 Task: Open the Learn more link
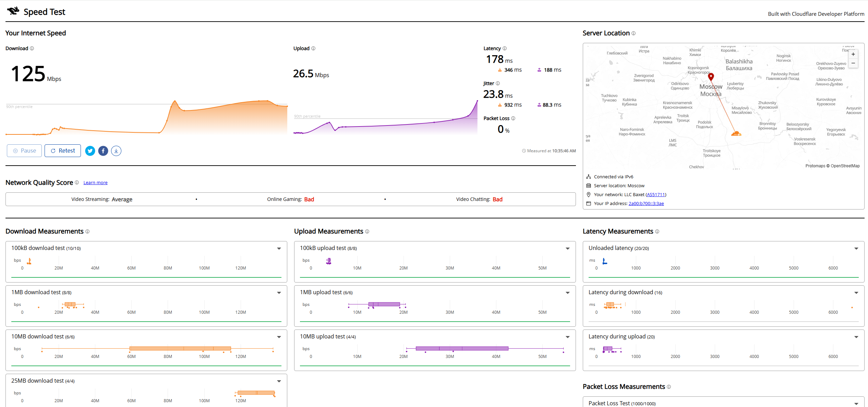95,183
